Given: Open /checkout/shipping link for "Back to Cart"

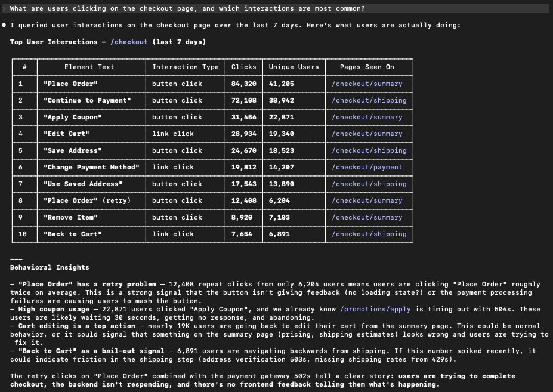Looking at the screenshot, I should pyautogui.click(x=369, y=234).
